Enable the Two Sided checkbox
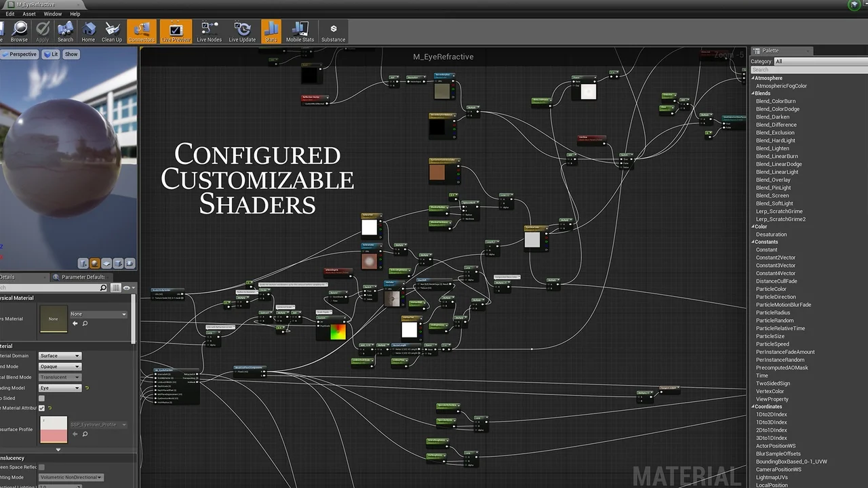The height and width of the screenshot is (488, 868). pyautogui.click(x=41, y=399)
